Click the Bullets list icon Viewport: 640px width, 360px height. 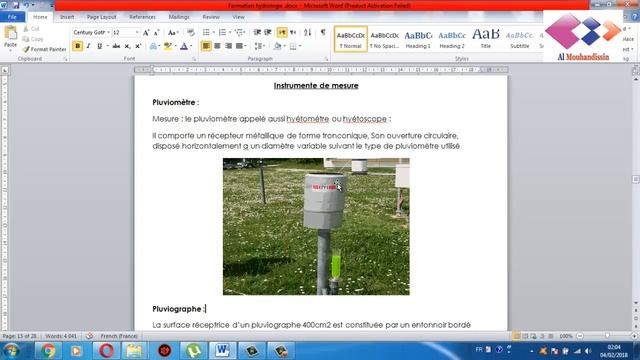point(206,32)
